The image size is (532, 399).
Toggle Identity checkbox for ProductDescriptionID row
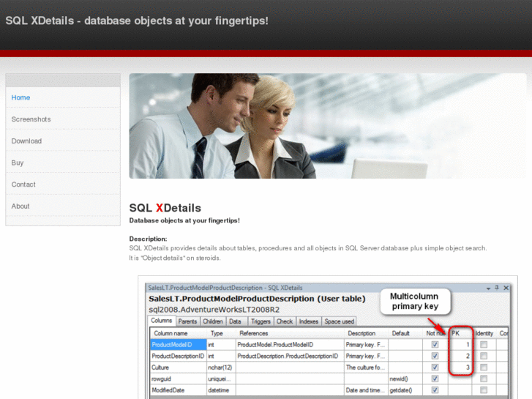[484, 356]
